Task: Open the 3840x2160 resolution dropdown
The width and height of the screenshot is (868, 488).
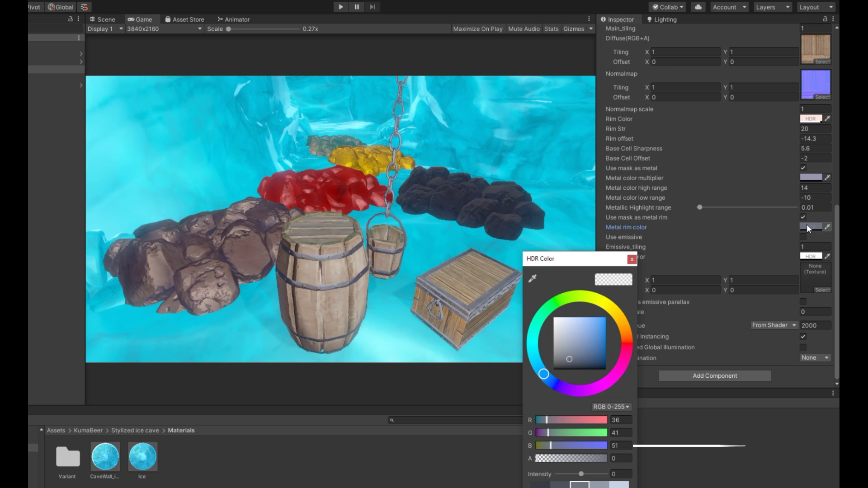Action: pos(164,29)
